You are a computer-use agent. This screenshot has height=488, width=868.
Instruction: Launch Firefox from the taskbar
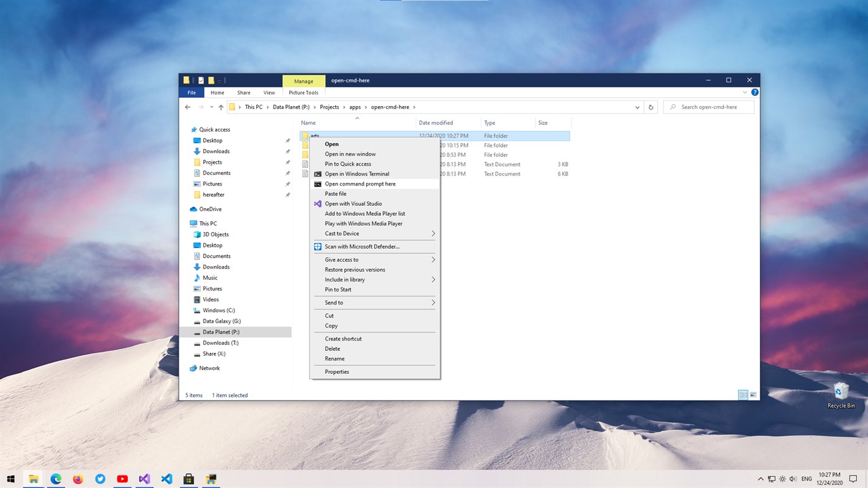click(78, 479)
